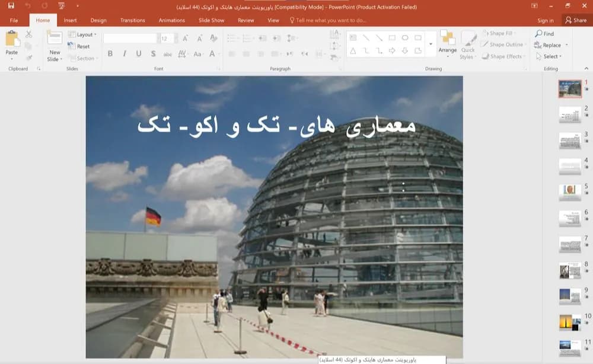The height and width of the screenshot is (364, 593).
Task: Click the Line Spacing icon
Action: (291, 38)
